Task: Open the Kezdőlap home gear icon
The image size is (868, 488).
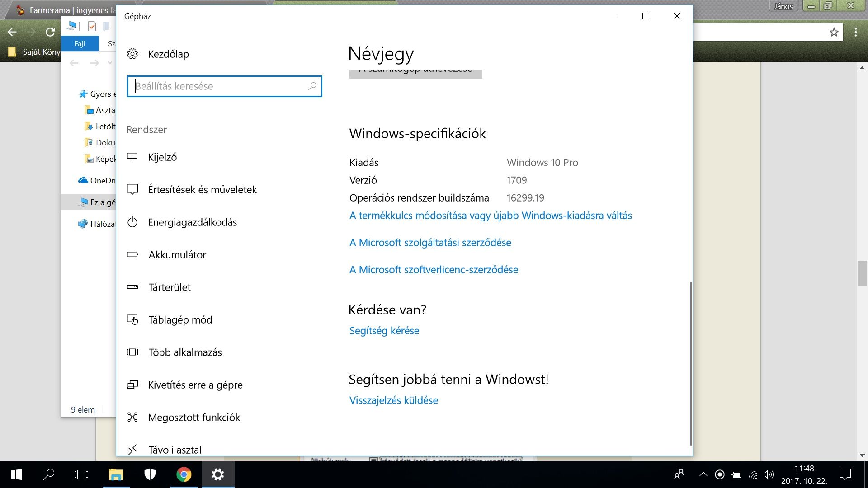Action: (132, 54)
